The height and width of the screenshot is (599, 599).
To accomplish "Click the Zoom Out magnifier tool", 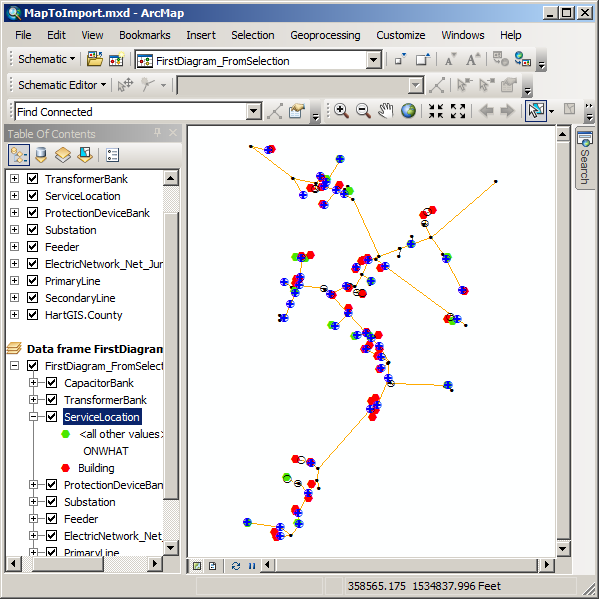I will point(363,111).
